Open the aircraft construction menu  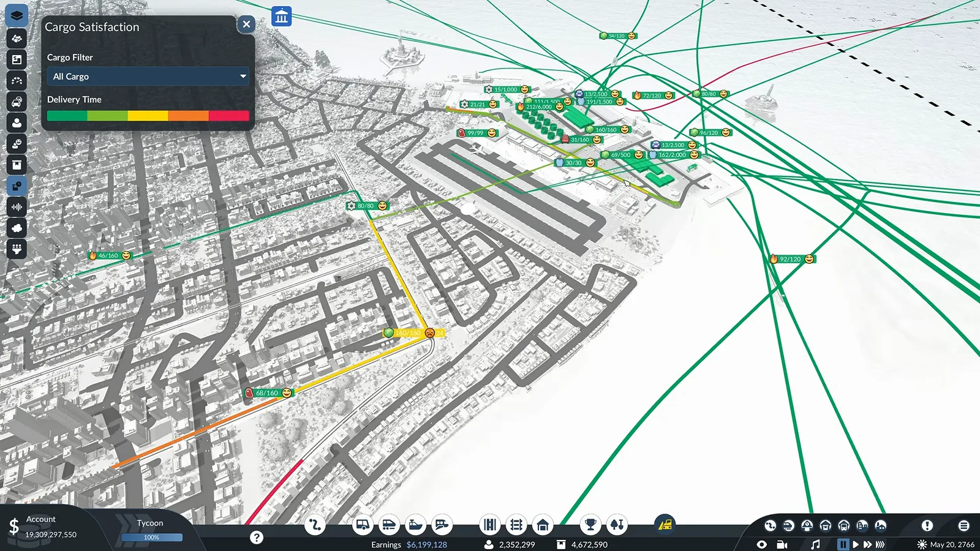[442, 525]
